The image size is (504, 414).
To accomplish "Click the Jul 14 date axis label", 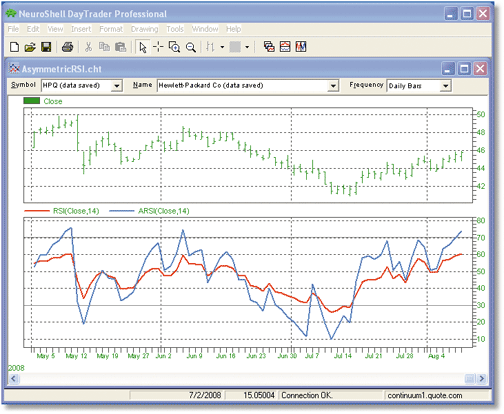I will click(x=343, y=356).
